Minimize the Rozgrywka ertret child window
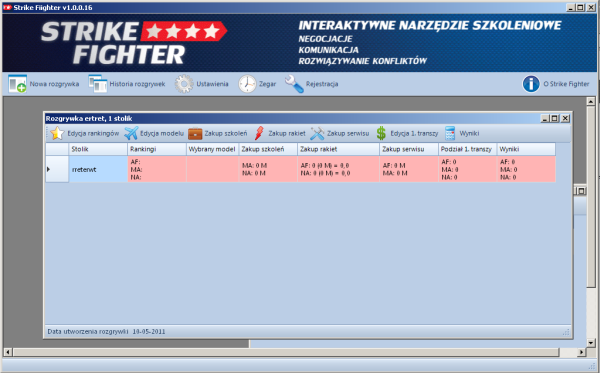The image size is (600, 373). pyautogui.click(x=545, y=119)
